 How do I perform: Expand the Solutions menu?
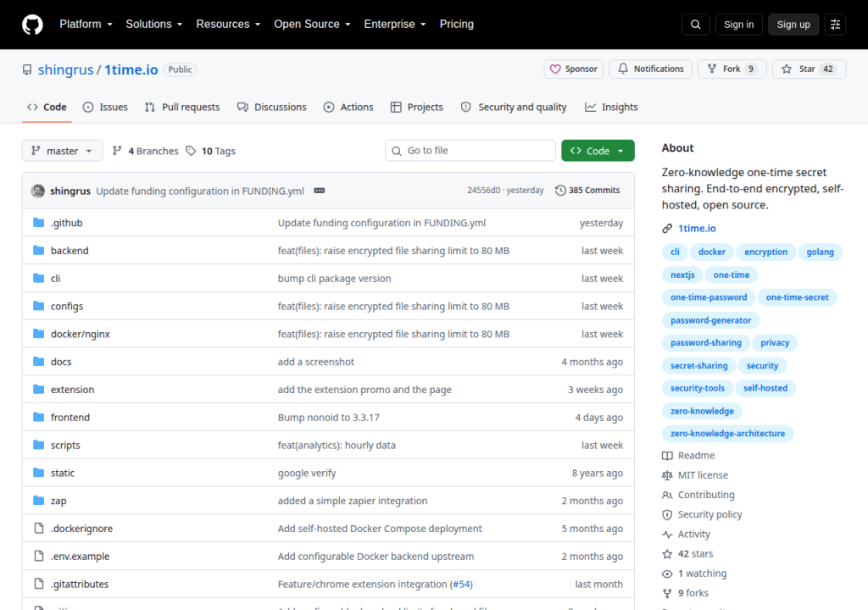coord(154,25)
